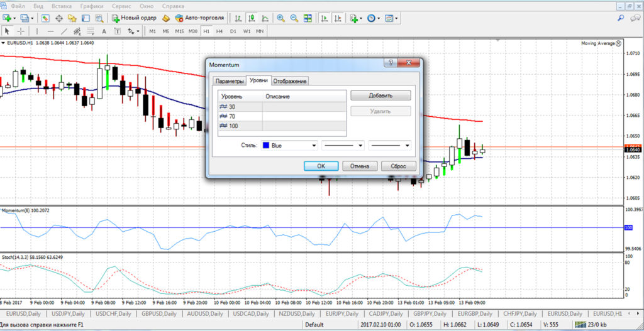Select the trendline drawing tool
Image resolution: width=644 pixels, height=331 pixels.
tap(64, 31)
